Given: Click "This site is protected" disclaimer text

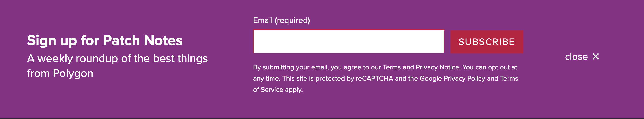Looking at the screenshot, I should click(313, 79).
